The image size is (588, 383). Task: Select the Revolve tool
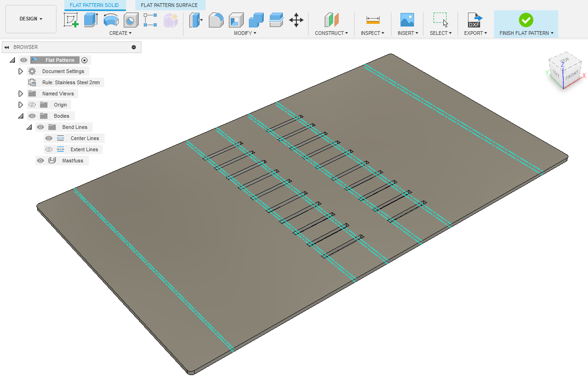pos(111,20)
